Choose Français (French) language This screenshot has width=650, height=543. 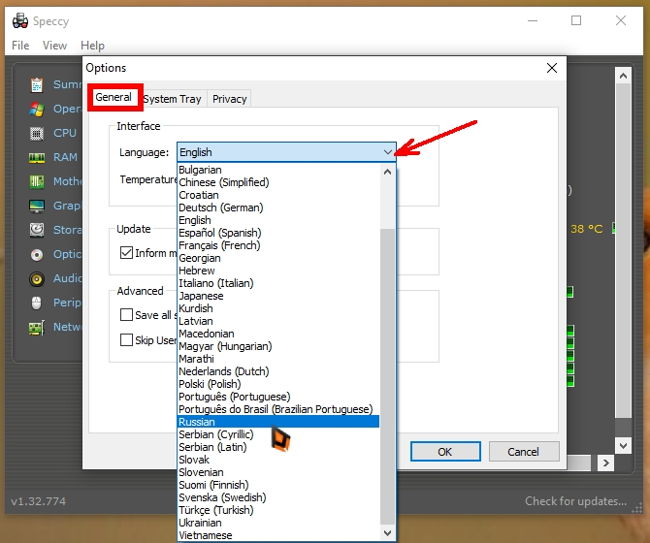(x=278, y=245)
